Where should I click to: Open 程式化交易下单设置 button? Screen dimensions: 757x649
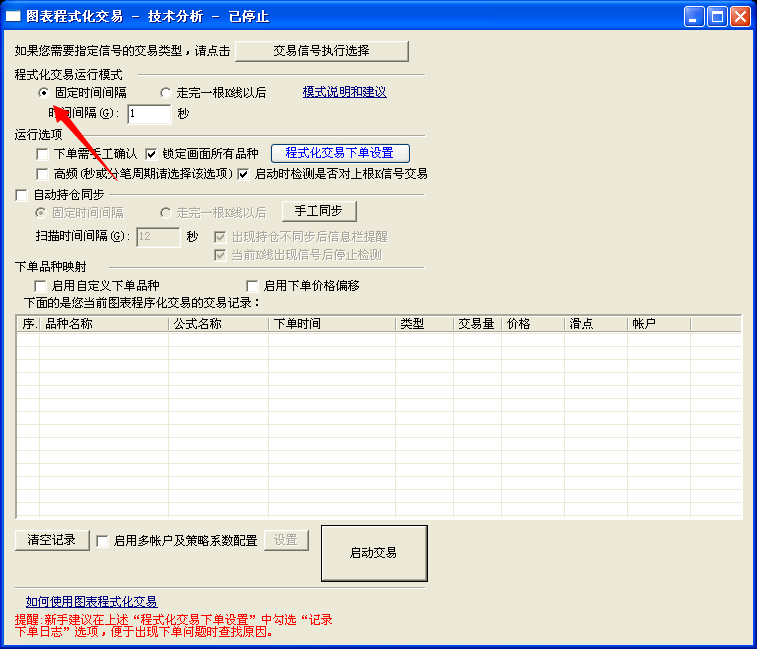point(340,153)
